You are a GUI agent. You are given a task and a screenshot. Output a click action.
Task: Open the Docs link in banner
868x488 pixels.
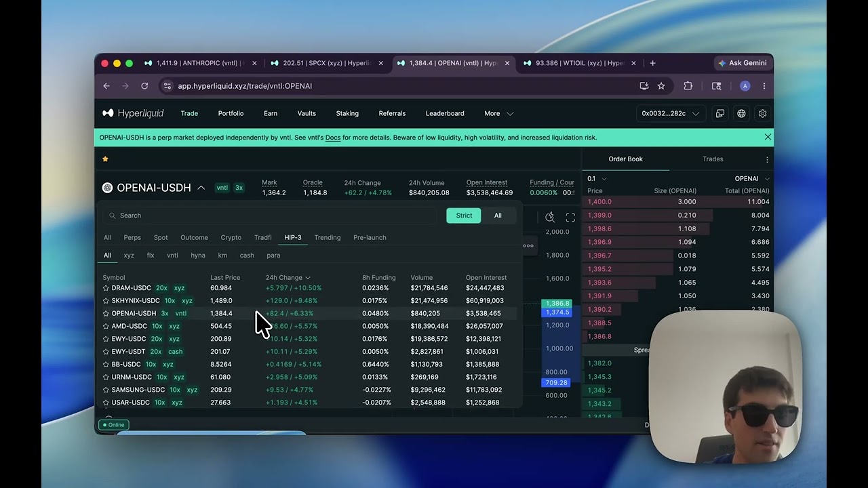click(333, 138)
